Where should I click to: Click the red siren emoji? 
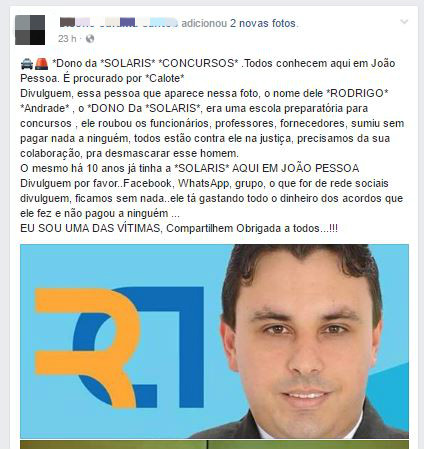(42, 63)
